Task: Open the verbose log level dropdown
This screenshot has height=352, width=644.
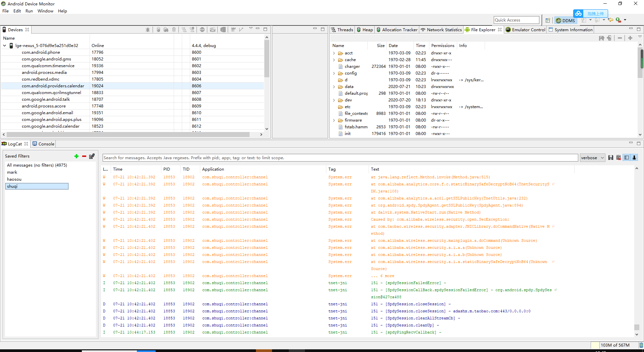Action: click(592, 158)
